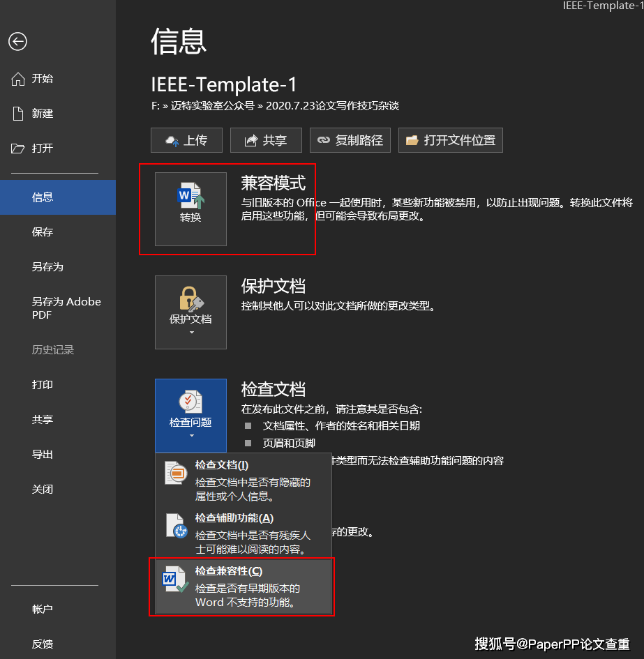Click the chain link icon on 复制路径
This screenshot has width=644, height=659.
coord(324,140)
